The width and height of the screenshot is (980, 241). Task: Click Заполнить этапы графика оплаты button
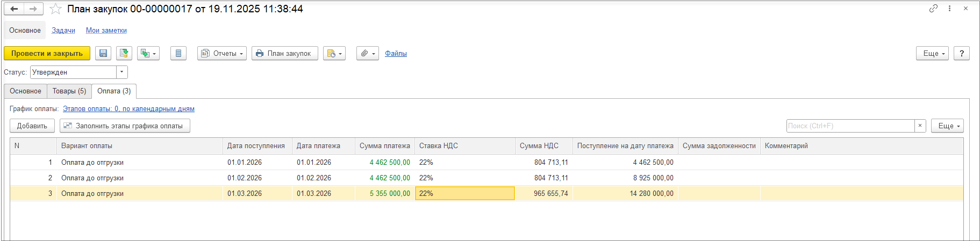click(125, 126)
